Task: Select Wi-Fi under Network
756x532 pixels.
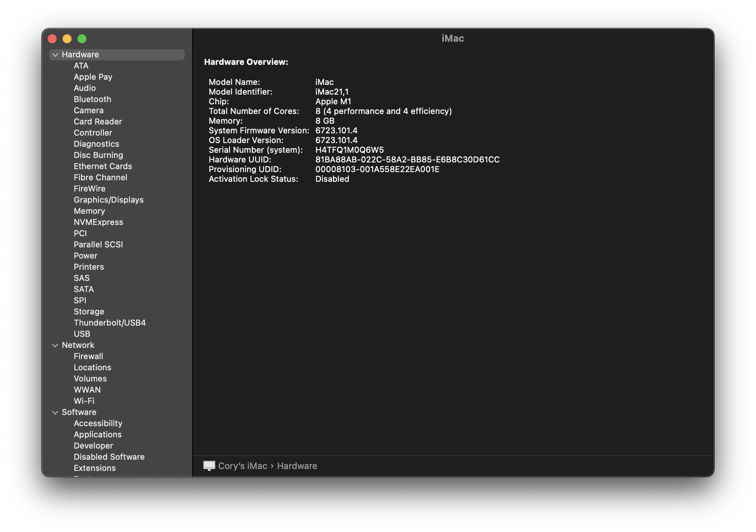Action: 84,401
